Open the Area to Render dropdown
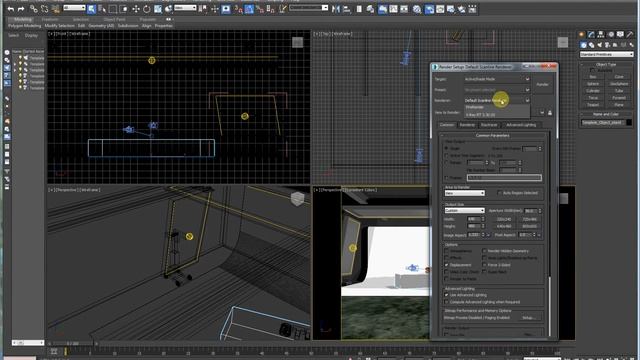Viewport: 640px width, 360px height. click(x=464, y=193)
